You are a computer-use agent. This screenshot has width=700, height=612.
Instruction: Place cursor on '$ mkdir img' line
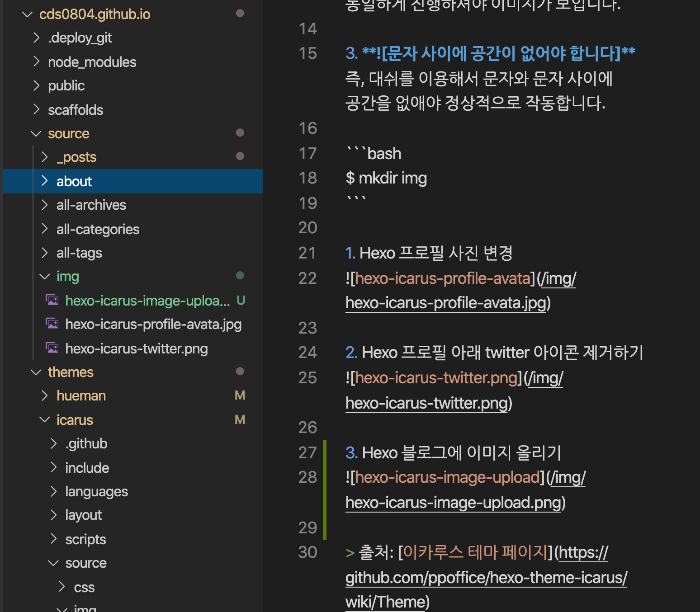(x=386, y=178)
